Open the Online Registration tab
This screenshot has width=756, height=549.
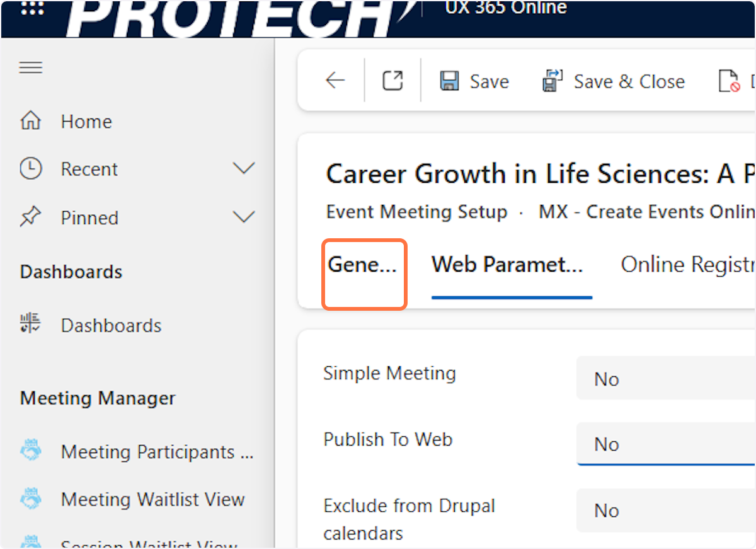coord(687,265)
